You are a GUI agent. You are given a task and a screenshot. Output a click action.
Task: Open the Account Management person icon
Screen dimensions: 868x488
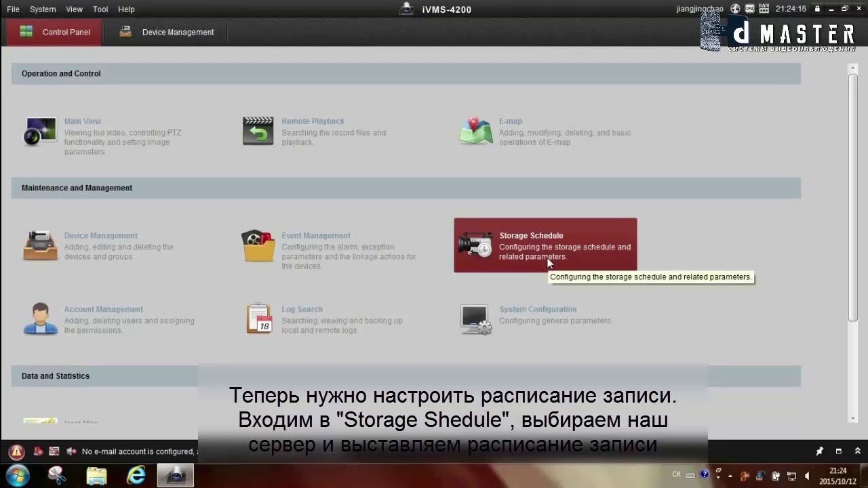(40, 319)
